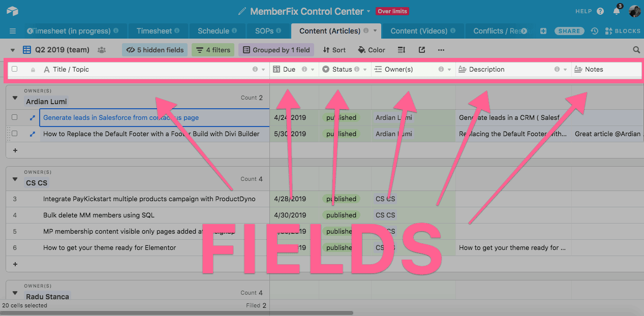
Task: Open the Color options for records
Action: tap(372, 50)
